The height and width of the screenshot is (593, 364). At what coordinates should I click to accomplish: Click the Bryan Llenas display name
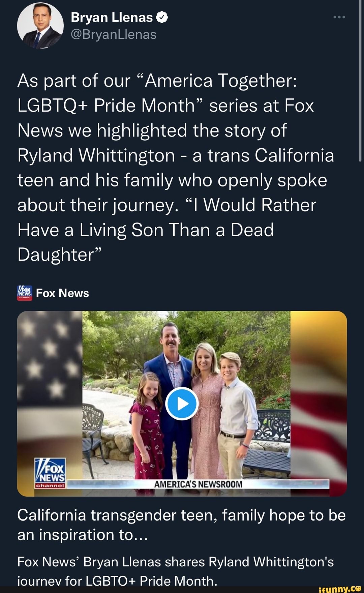112,18
